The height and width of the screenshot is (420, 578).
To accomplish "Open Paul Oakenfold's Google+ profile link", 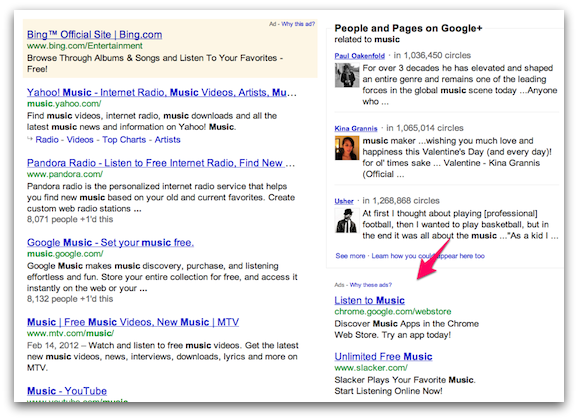I will point(359,56).
